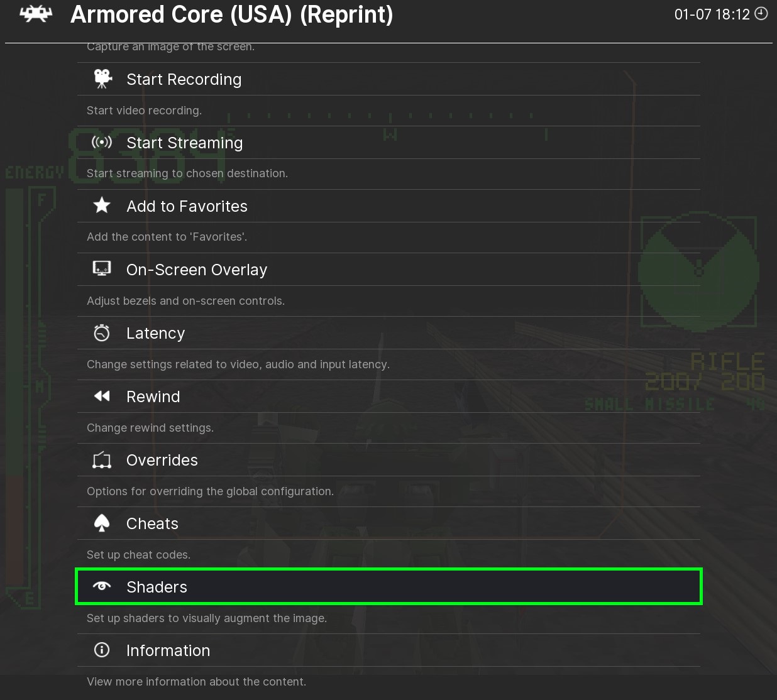Click the Rewind double-arrow icon
777x700 pixels.
(x=102, y=396)
